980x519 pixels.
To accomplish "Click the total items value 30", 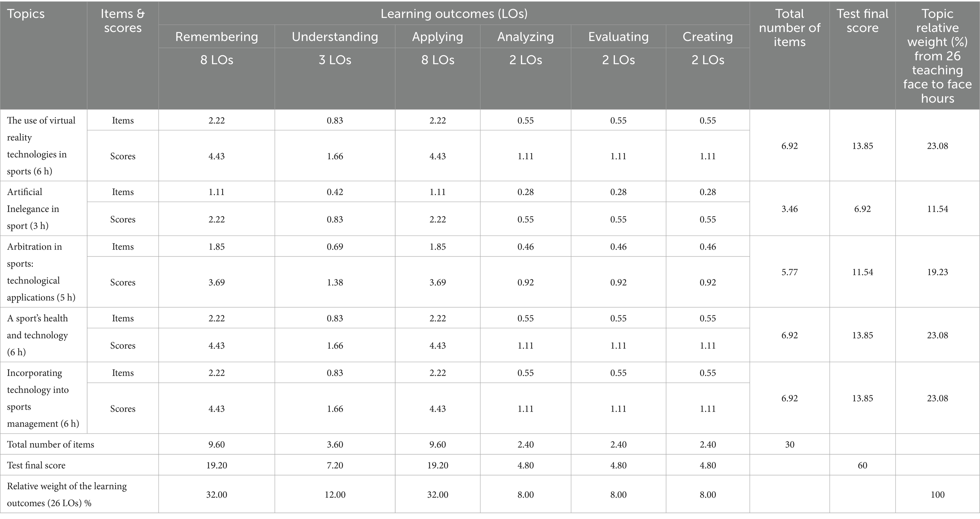I will pyautogui.click(x=789, y=444).
